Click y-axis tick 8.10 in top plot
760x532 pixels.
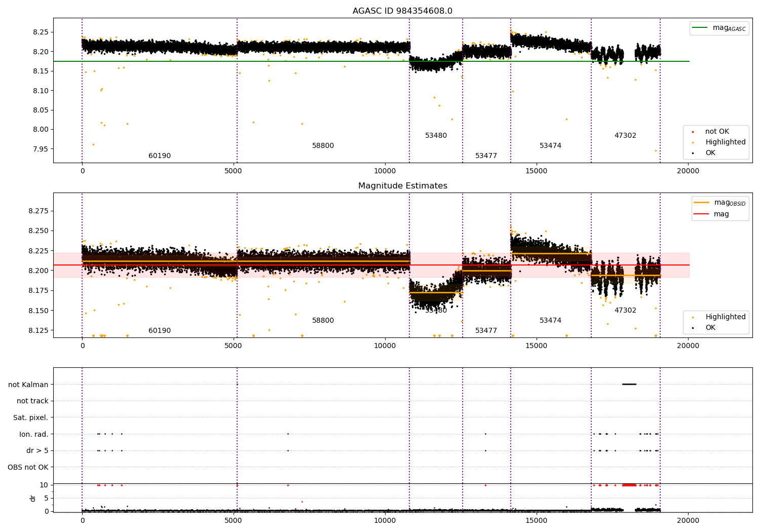[x=41, y=91]
